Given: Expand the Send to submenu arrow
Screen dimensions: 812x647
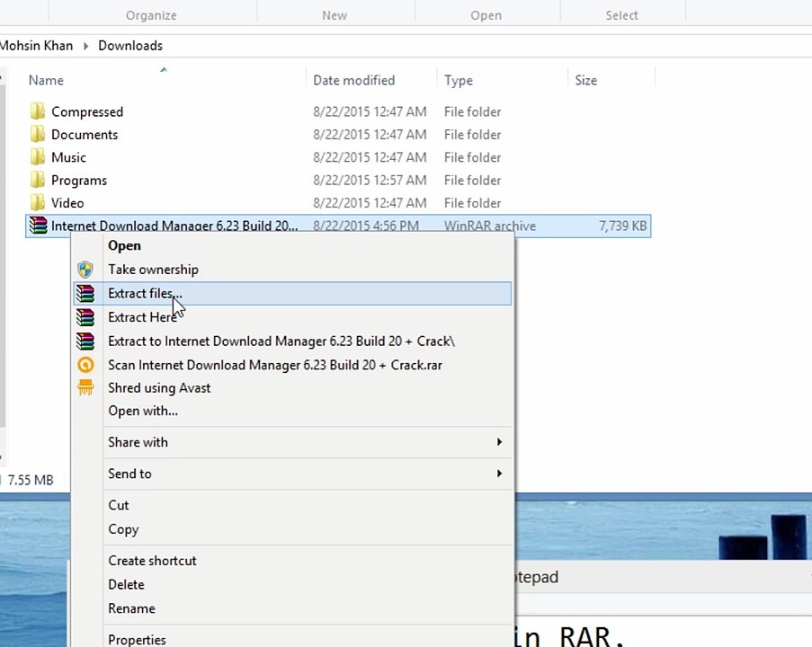Looking at the screenshot, I should coord(499,474).
